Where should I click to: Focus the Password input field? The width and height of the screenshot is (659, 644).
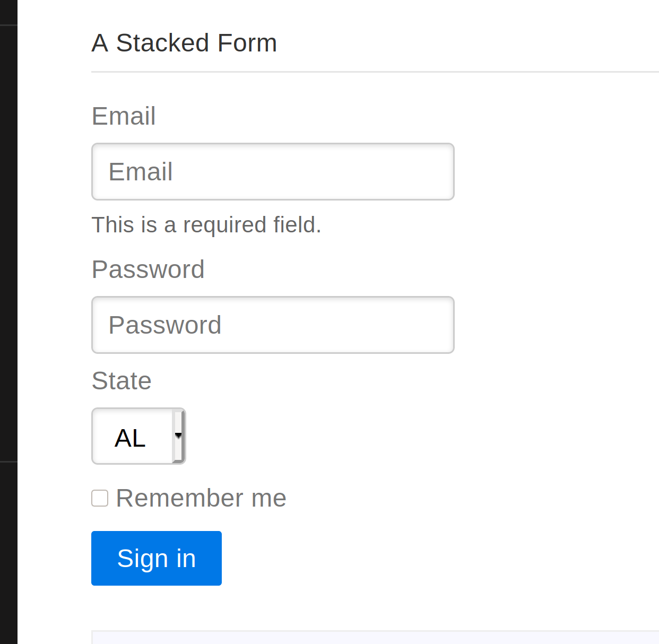tap(273, 325)
